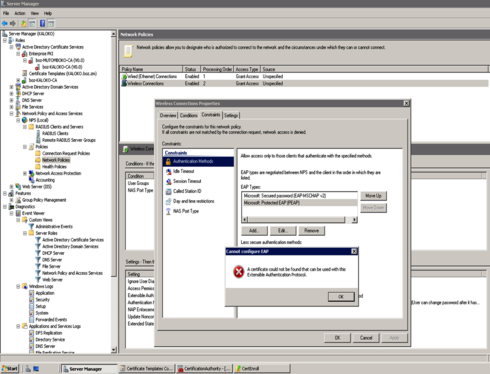Select Called Station ID constraint
The height and width of the screenshot is (374, 490).
[187, 191]
